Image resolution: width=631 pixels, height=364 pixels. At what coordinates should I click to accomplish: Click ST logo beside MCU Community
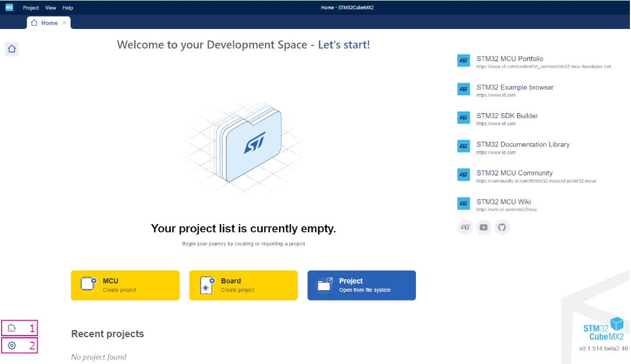click(464, 175)
